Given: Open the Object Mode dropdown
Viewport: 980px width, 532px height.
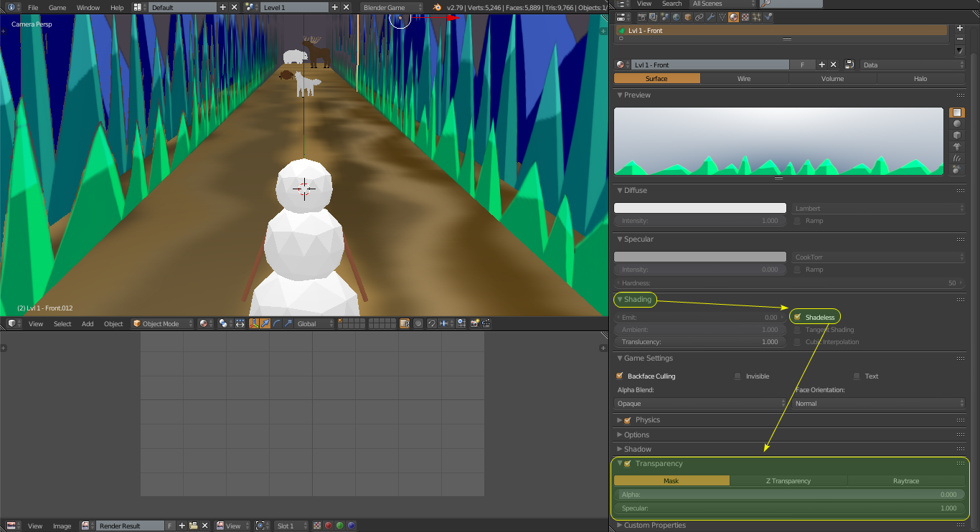Looking at the screenshot, I should tap(162, 323).
